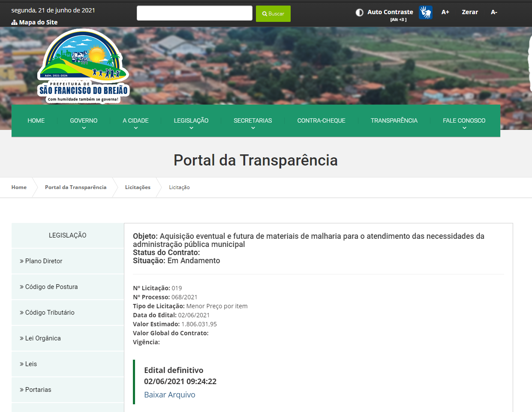The height and width of the screenshot is (412, 532).
Task: Open the GOVERNO menu
Action: pyautogui.click(x=84, y=120)
